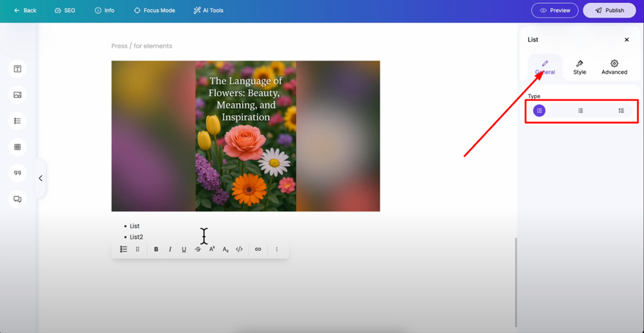Add a table element from the sidebar

(17, 147)
